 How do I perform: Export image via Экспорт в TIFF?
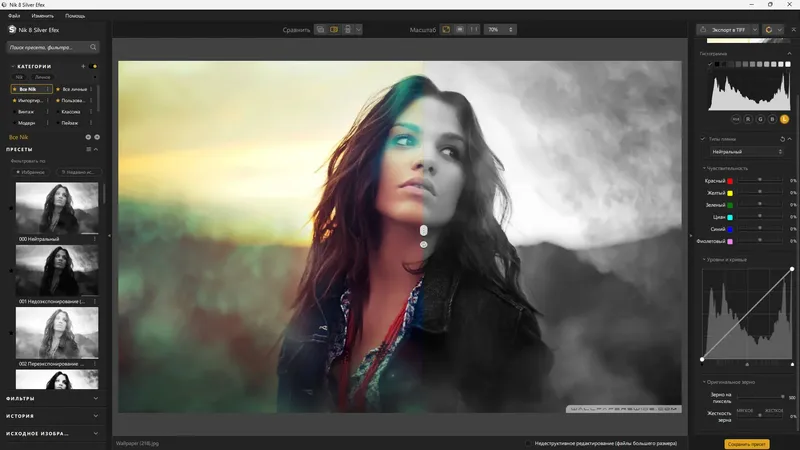pyautogui.click(x=724, y=30)
